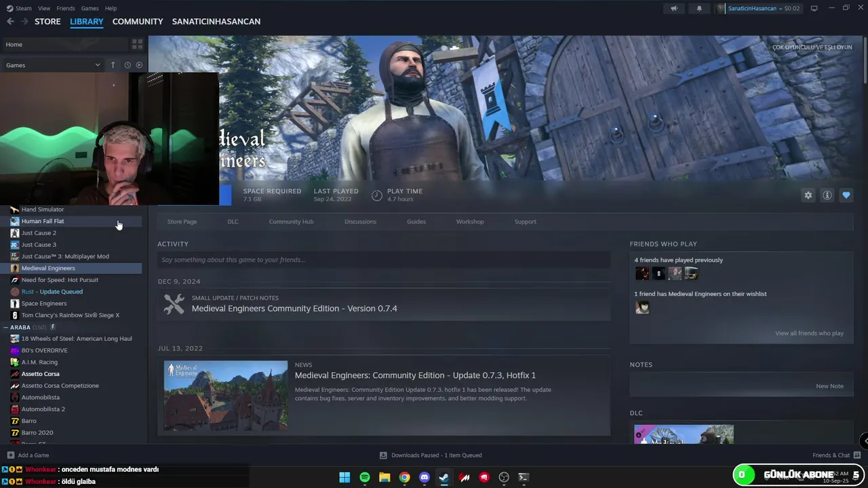This screenshot has height=488, width=868.
Task: Open the Store Page tab
Action: tap(182, 222)
